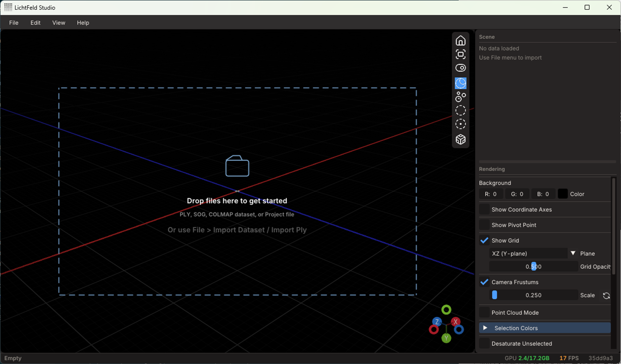Click the fullscreen frame icon

[x=460, y=54]
